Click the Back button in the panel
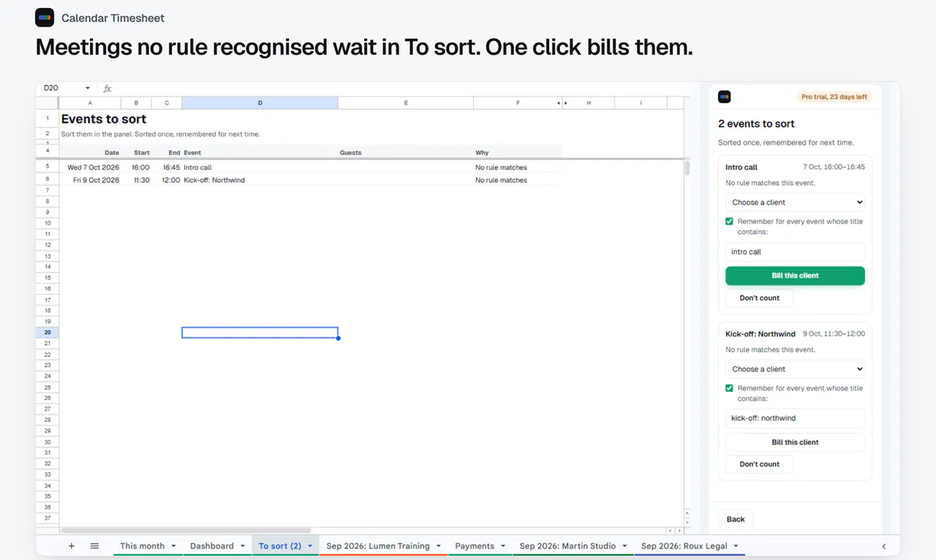The height and width of the screenshot is (560, 936). coord(736,519)
